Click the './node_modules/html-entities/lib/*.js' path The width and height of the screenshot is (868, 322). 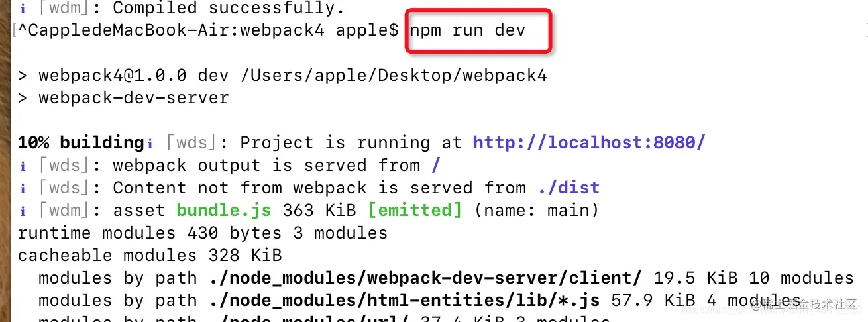(404, 300)
